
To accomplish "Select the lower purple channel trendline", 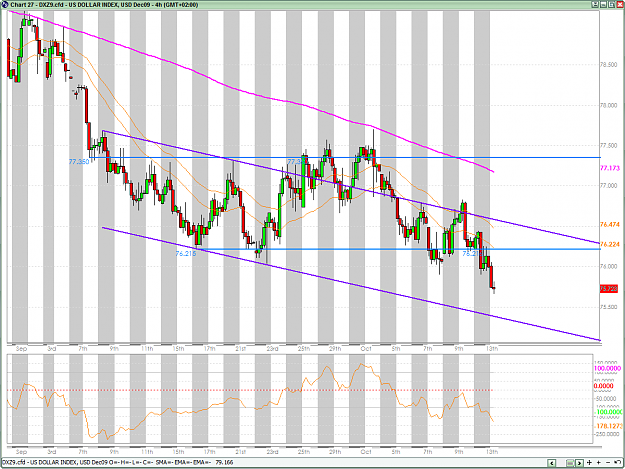I will [x=351, y=284].
